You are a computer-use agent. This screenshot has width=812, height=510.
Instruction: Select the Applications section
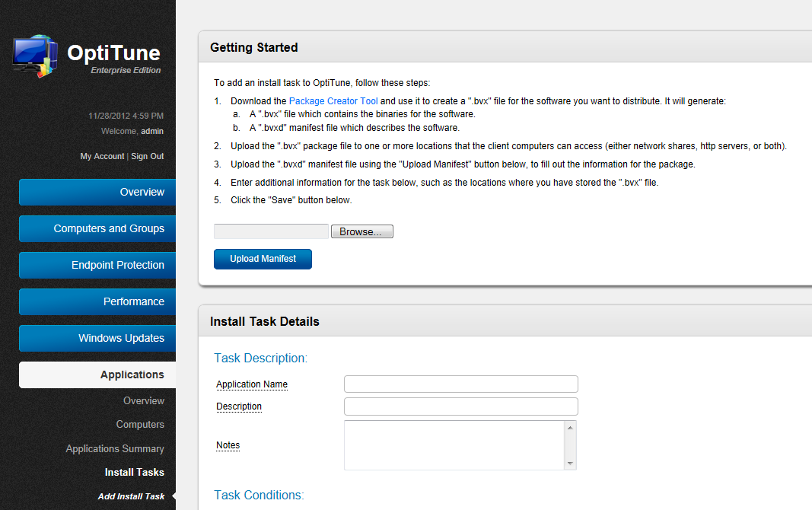[97, 375]
